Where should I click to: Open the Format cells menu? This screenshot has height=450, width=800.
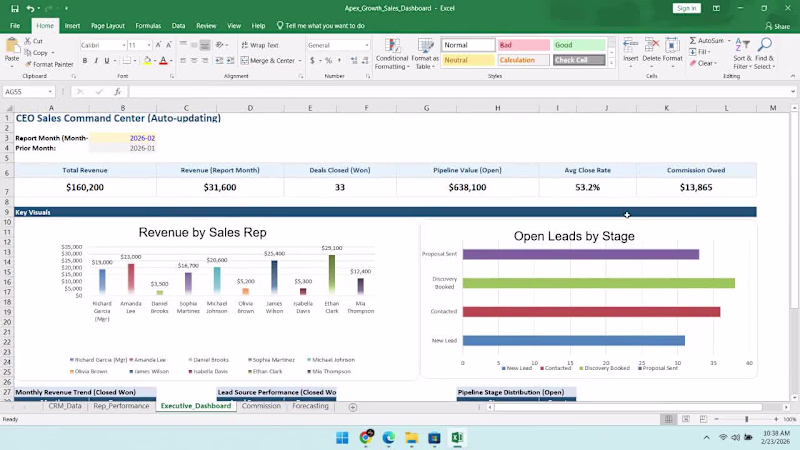tap(672, 53)
